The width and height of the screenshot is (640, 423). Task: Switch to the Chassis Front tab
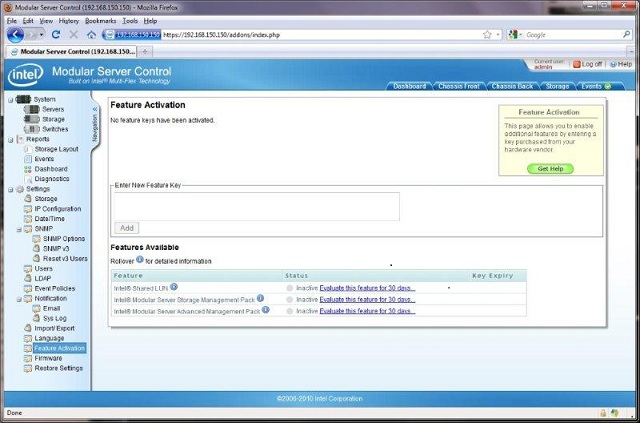458,86
